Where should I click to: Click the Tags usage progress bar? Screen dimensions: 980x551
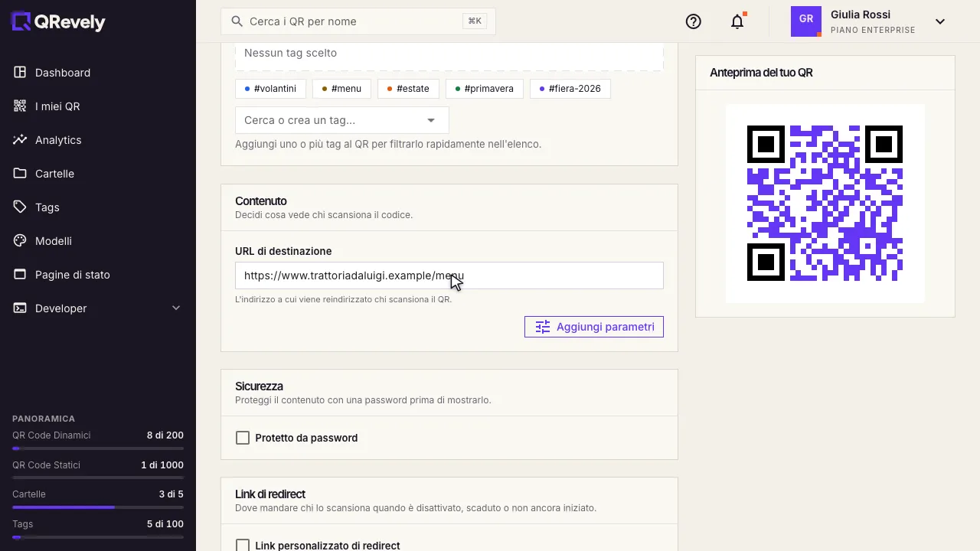click(x=98, y=537)
